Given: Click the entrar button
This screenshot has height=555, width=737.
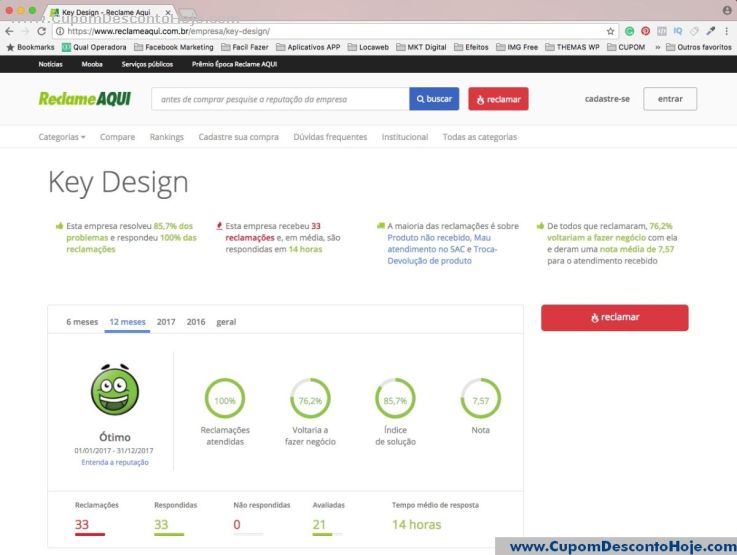Looking at the screenshot, I should click(x=670, y=99).
